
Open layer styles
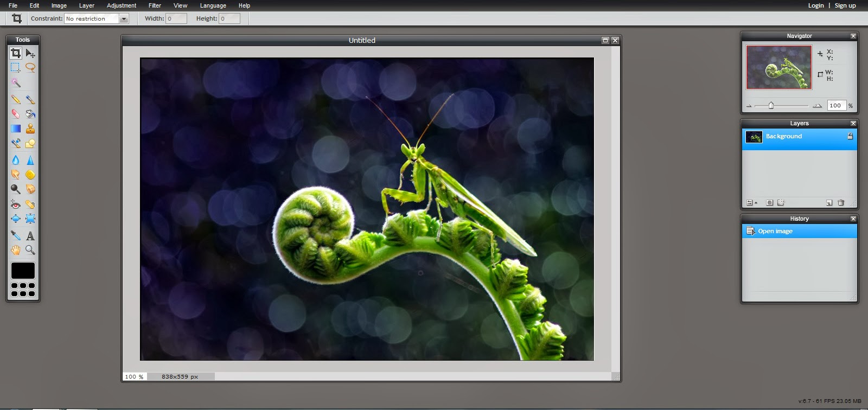(781, 203)
